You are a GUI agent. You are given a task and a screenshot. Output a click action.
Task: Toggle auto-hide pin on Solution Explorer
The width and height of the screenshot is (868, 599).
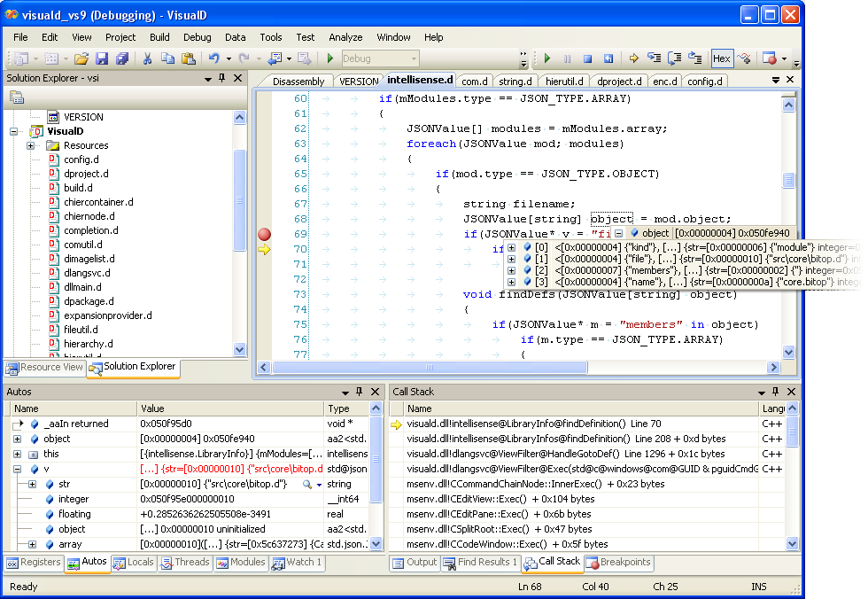(x=221, y=79)
